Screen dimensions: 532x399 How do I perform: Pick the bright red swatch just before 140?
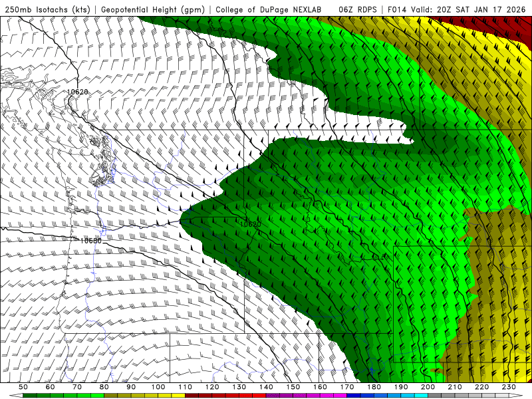(x=259, y=396)
